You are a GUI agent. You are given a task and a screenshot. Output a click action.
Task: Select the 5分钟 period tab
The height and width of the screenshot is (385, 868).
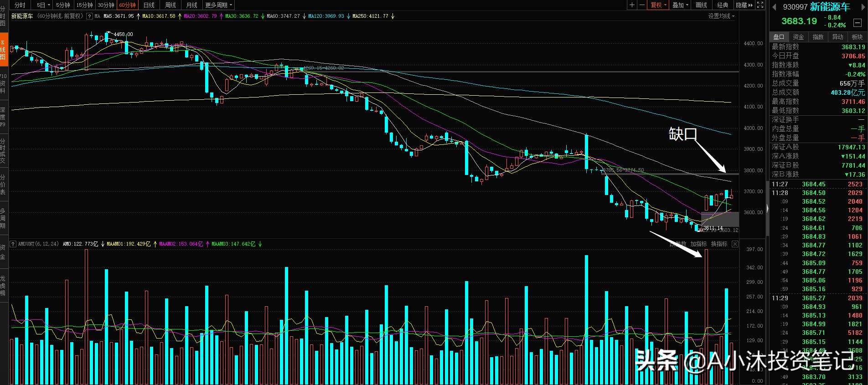pyautogui.click(x=63, y=5)
